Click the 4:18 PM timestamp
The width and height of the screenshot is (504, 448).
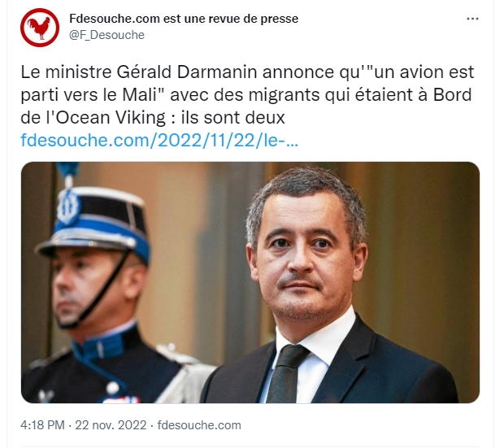[x=42, y=425]
